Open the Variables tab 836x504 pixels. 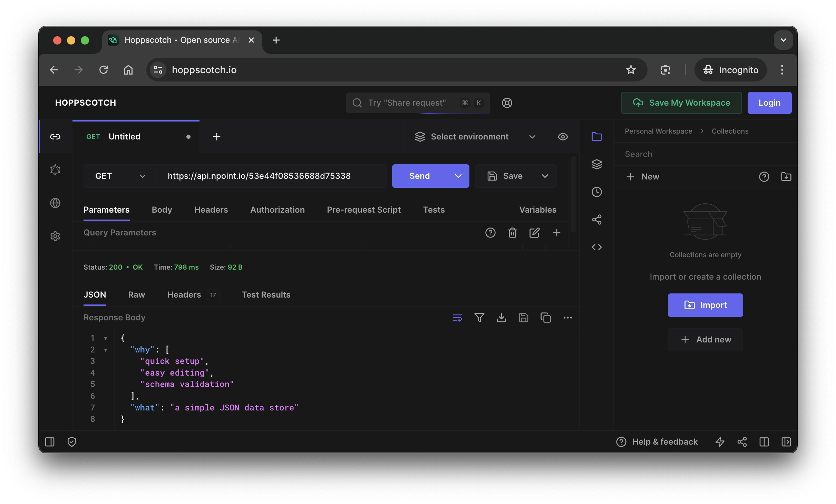[538, 210]
